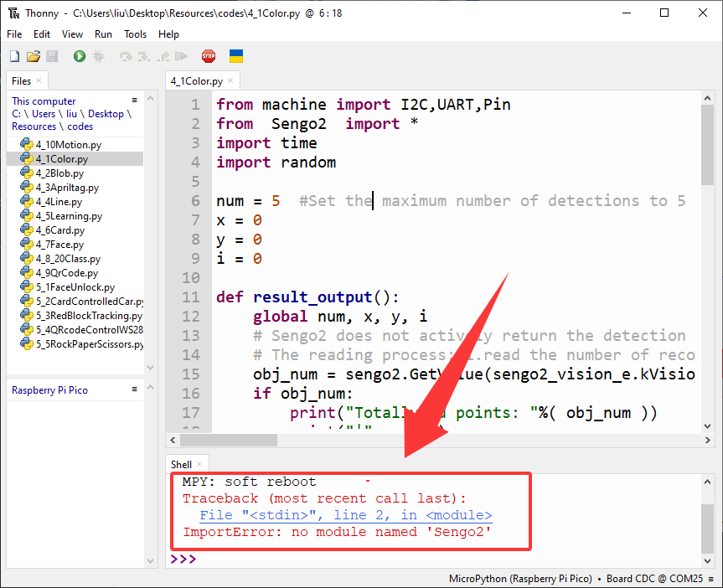Viewport: 723px width, 588px height.
Task: Create a new file with toolbar icon
Action: pyautogui.click(x=15, y=56)
